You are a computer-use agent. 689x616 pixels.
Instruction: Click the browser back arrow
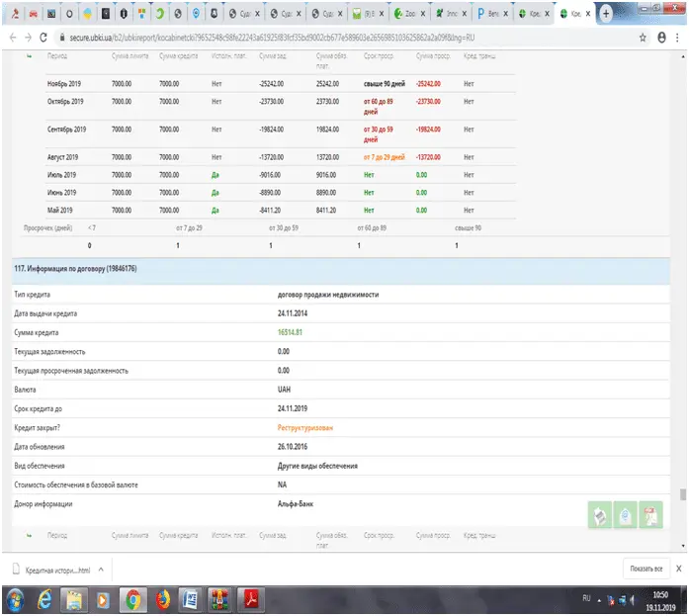pos(10,37)
